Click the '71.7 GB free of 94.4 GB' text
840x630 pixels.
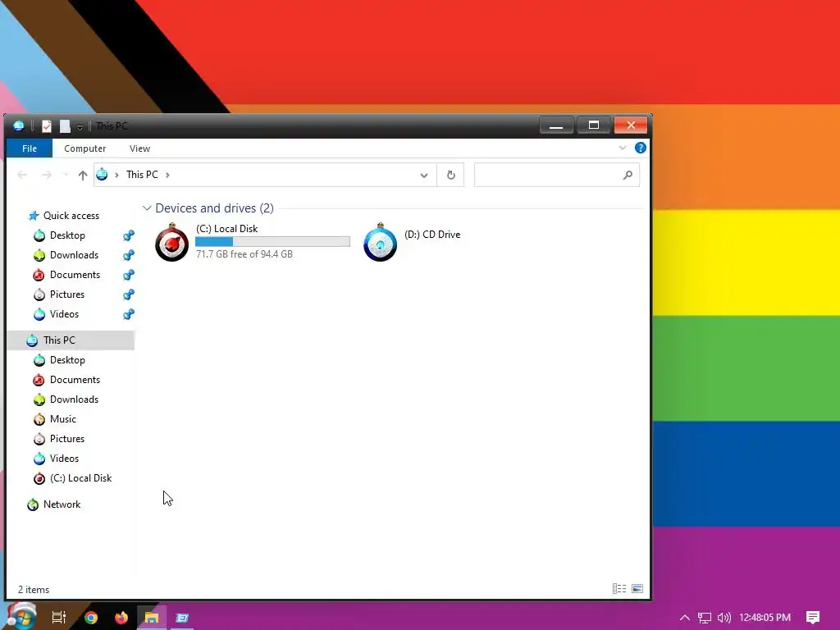tap(244, 254)
